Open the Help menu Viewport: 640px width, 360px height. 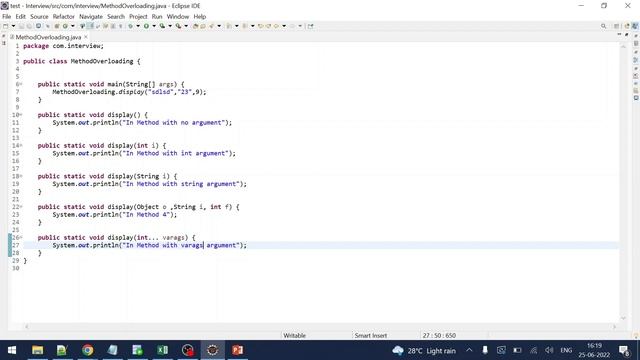tap(200, 16)
